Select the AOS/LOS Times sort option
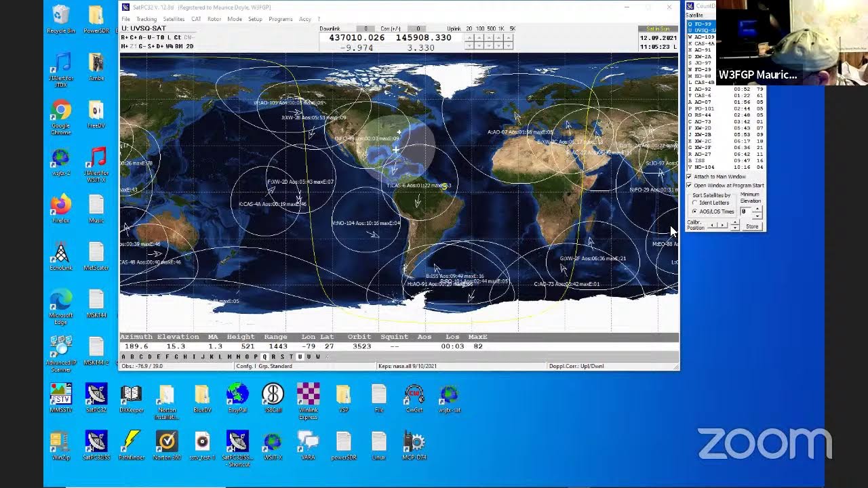The height and width of the screenshot is (488, 868). [694, 211]
